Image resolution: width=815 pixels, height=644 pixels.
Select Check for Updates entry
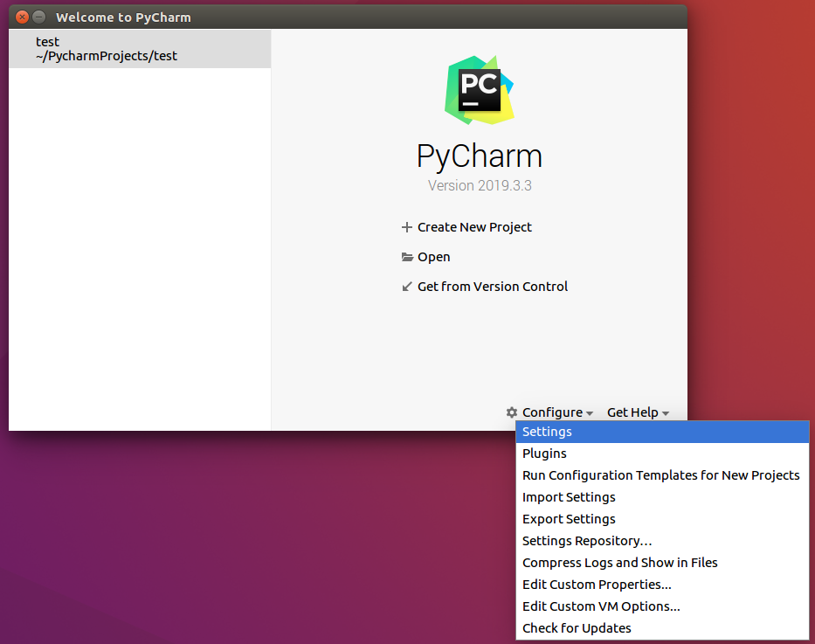[x=662, y=628]
